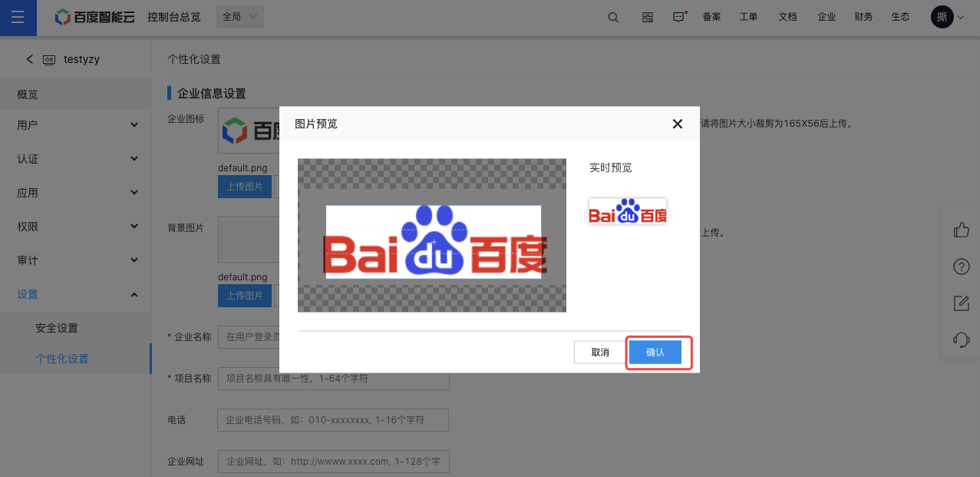Open the hamburger navigation menu
This screenshot has height=477, width=980.
coord(18,18)
